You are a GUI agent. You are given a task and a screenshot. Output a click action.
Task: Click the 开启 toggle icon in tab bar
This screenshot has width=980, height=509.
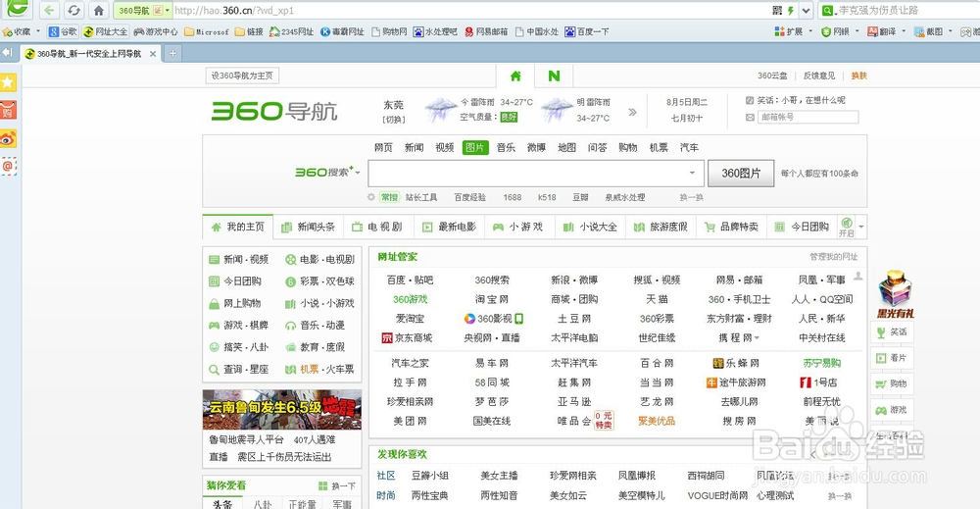pos(847,227)
